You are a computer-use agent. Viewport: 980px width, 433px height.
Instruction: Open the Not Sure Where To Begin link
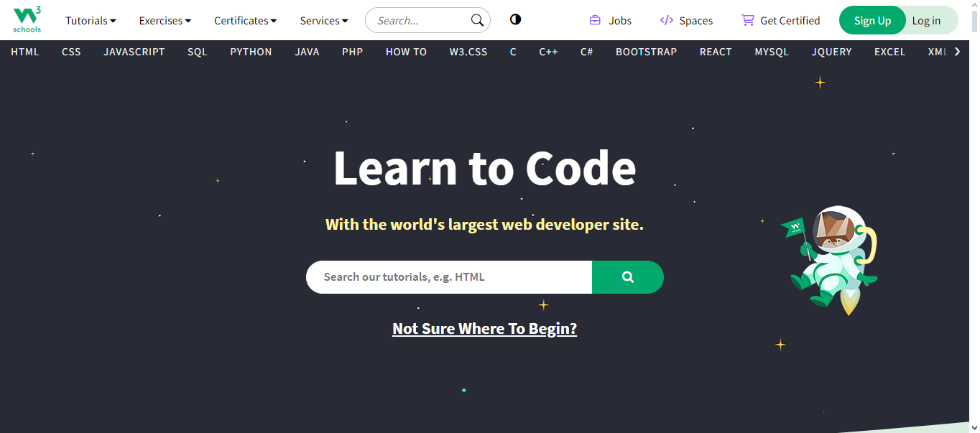pyautogui.click(x=484, y=328)
